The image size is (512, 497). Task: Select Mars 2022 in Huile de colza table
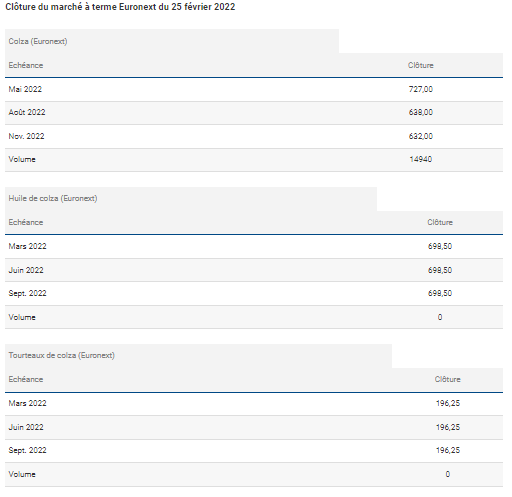tap(27, 246)
